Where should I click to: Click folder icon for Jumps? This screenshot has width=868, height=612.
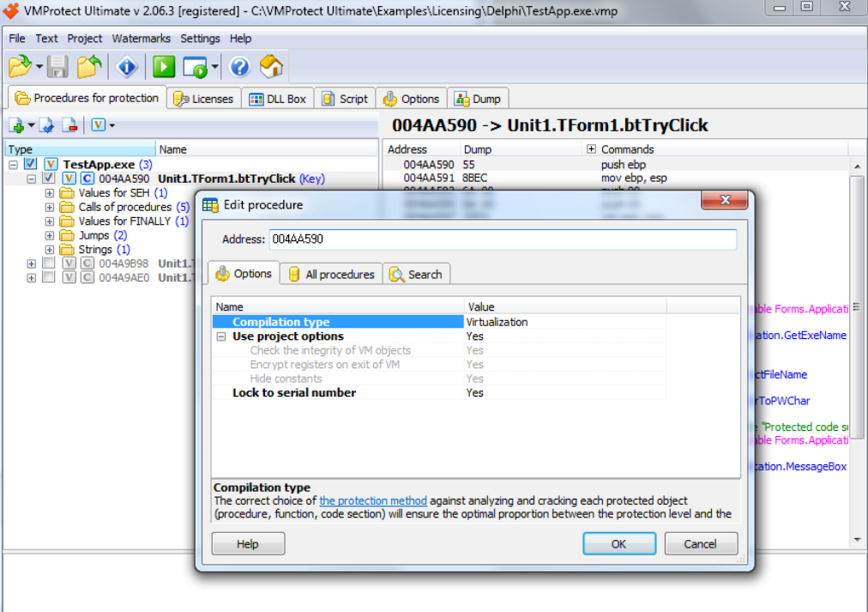[67, 235]
